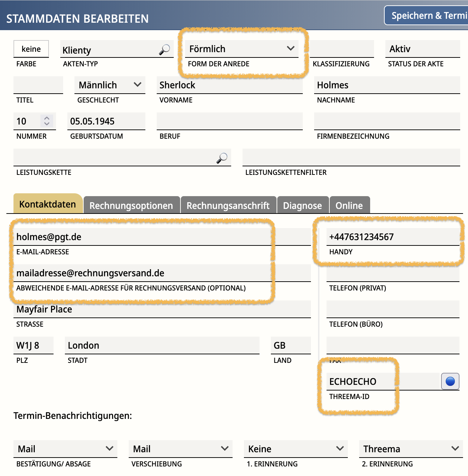Open the Form der Anrede dropdown

(242, 49)
